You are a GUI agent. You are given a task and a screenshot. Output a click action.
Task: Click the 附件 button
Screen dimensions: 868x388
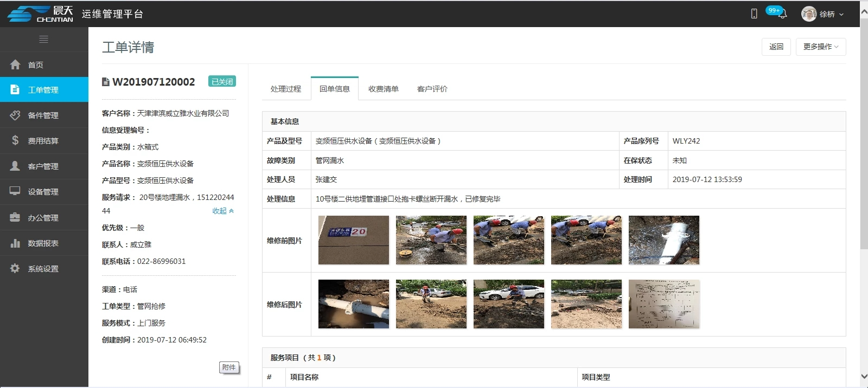tap(229, 367)
